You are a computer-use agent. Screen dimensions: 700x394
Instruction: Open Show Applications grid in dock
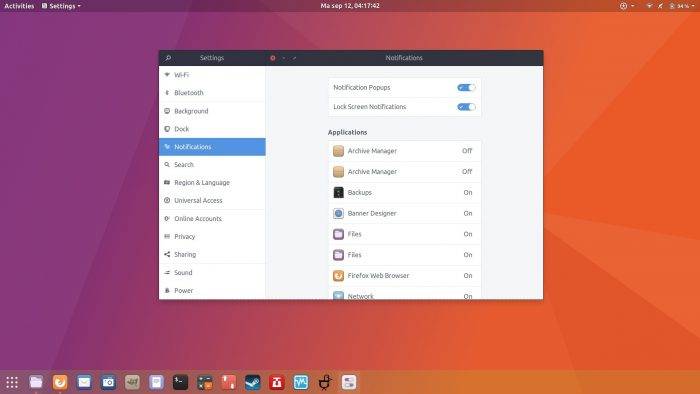point(12,382)
